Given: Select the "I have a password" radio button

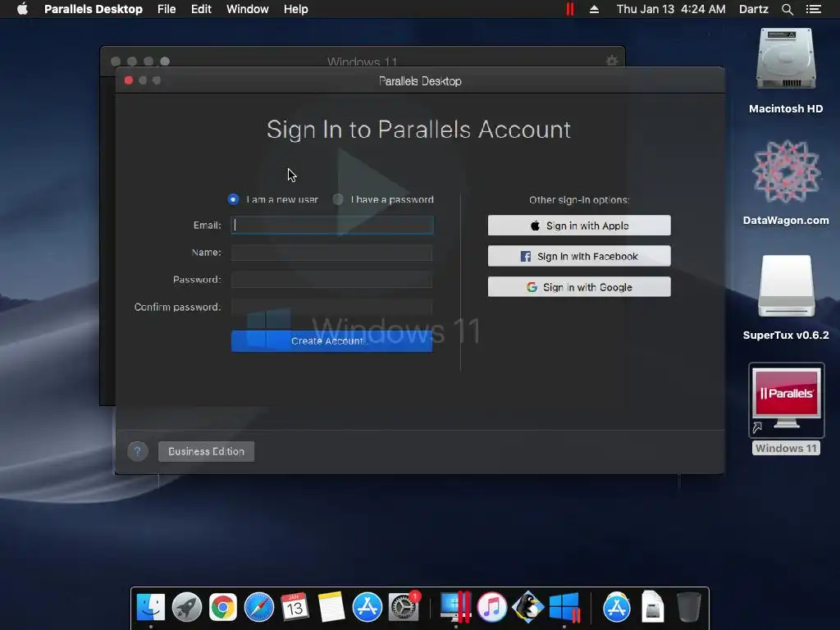Looking at the screenshot, I should point(338,199).
